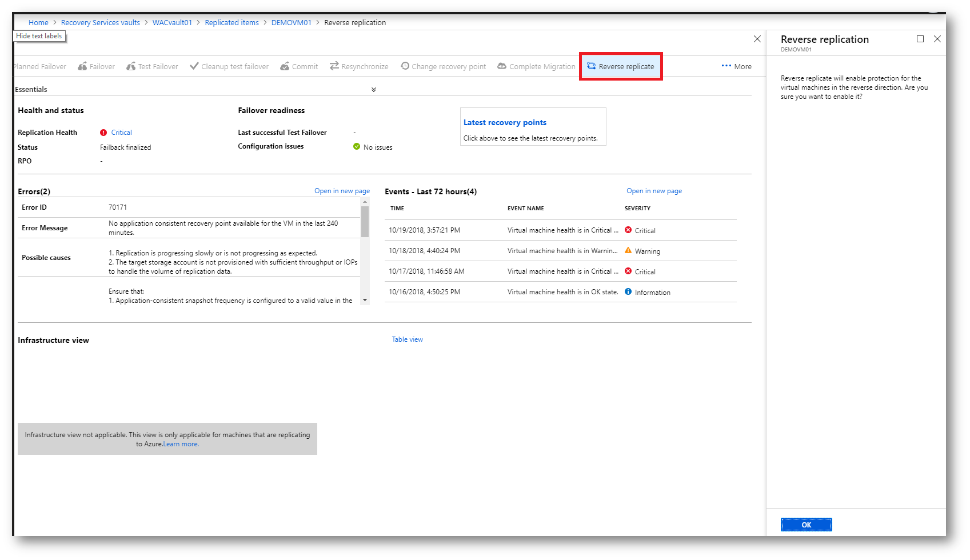Click the Change recovery point label
The height and width of the screenshot is (560, 970).
click(449, 67)
